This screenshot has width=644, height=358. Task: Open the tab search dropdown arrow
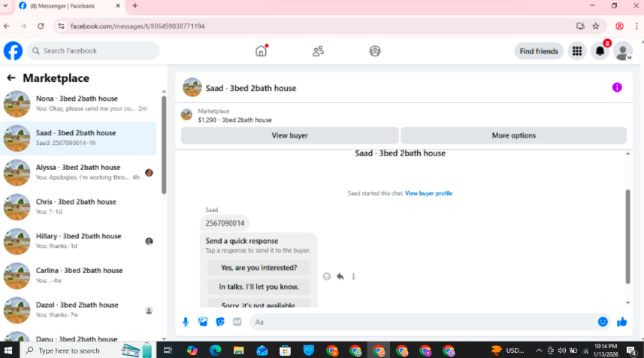click(x=6, y=6)
